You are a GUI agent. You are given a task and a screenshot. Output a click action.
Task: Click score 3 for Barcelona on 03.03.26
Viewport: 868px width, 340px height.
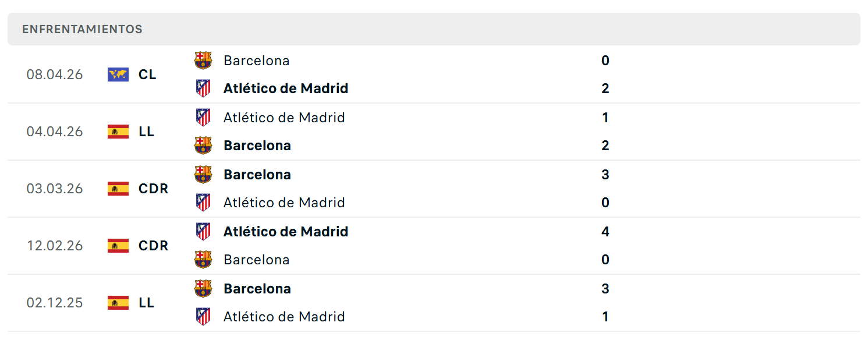pyautogui.click(x=605, y=175)
